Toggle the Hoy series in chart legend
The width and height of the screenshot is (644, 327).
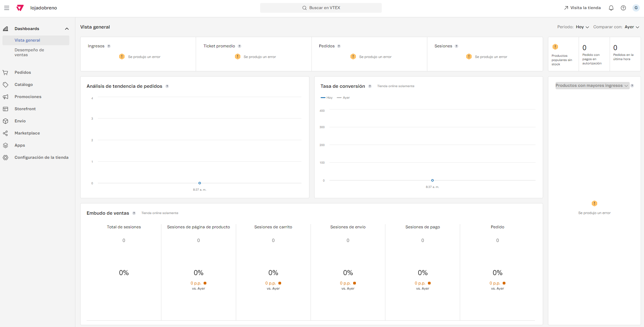(x=327, y=98)
